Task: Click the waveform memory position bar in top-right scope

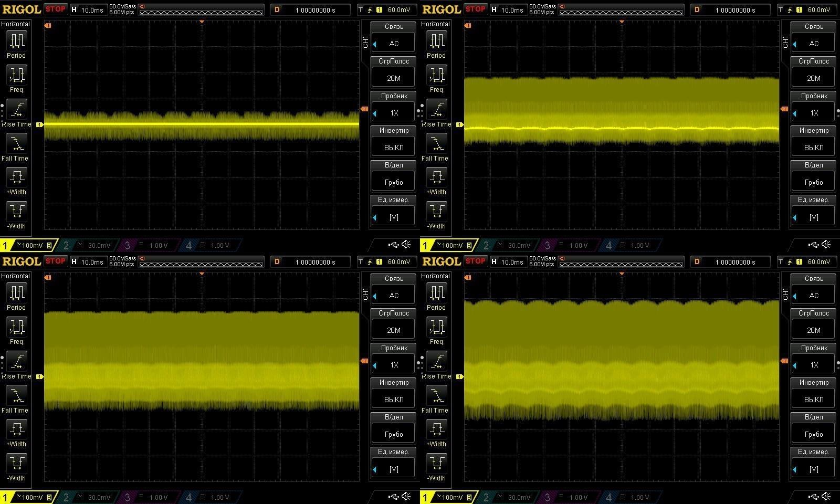Action: tap(621, 9)
